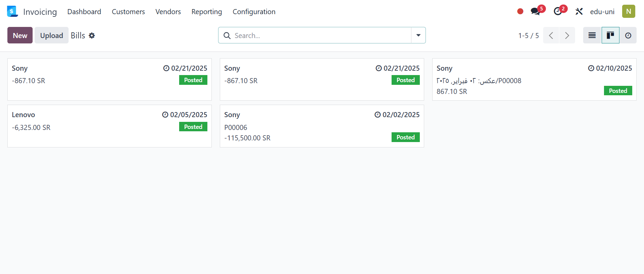Go to next page of bills

567,35
